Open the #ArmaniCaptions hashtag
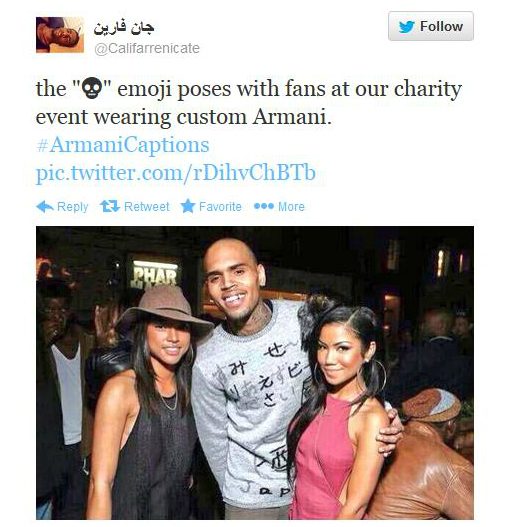 (123, 145)
